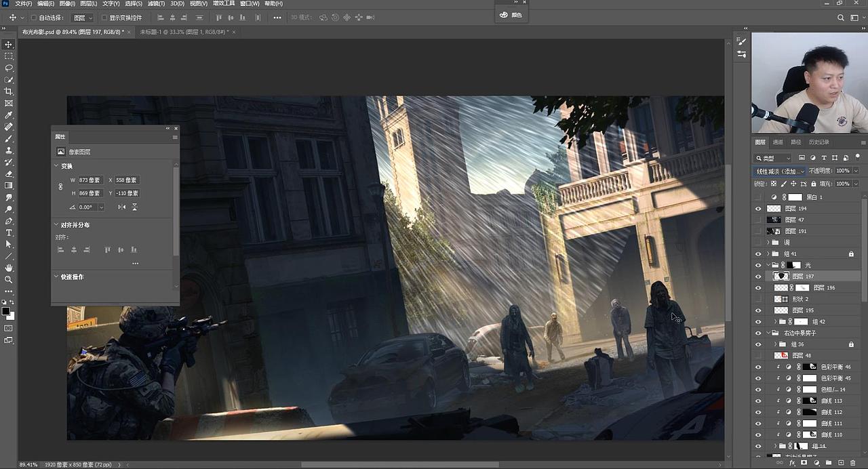Hide layer 图层 196 via its eye icon
868x469 pixels.
(x=758, y=287)
